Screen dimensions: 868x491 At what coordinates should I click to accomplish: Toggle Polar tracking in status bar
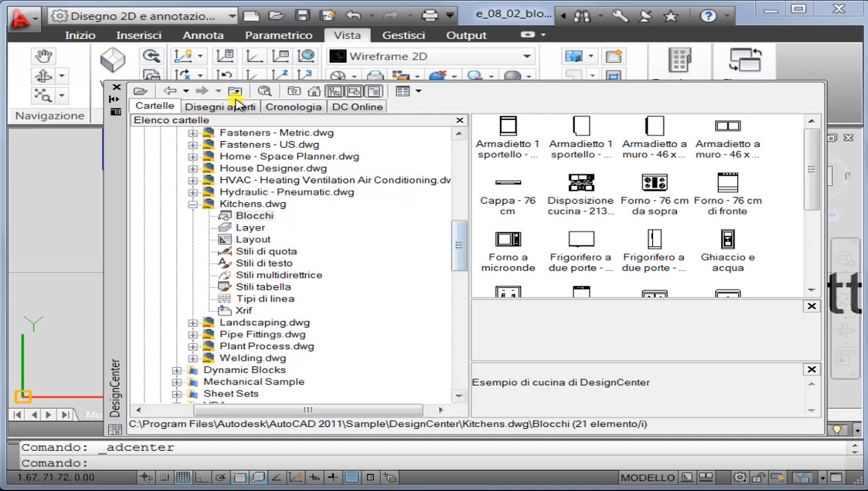[x=220, y=477]
